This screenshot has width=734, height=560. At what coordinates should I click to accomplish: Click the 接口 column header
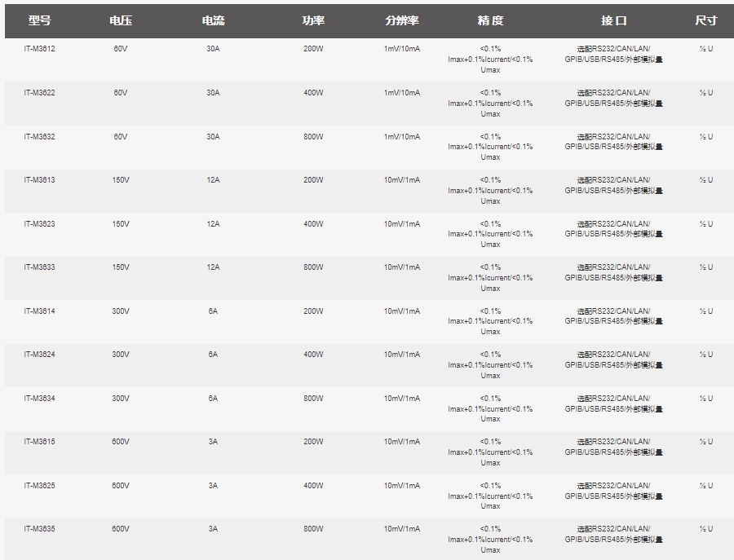[613, 20]
